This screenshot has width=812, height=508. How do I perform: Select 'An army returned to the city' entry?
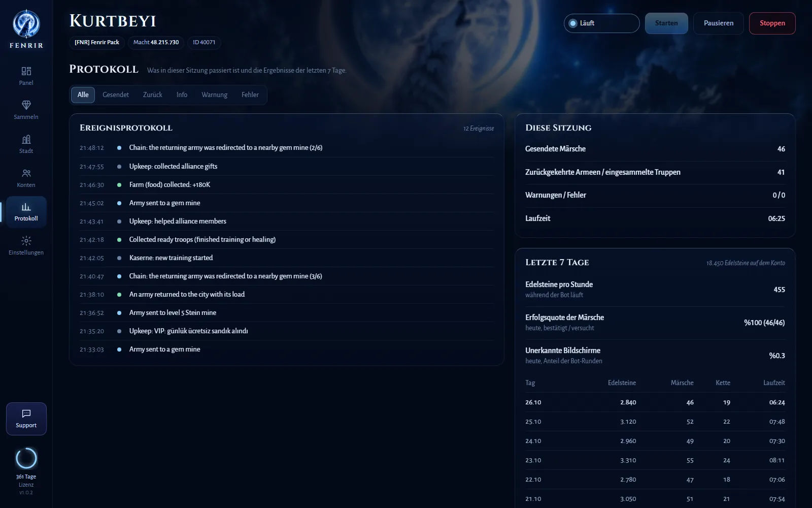[x=287, y=295]
